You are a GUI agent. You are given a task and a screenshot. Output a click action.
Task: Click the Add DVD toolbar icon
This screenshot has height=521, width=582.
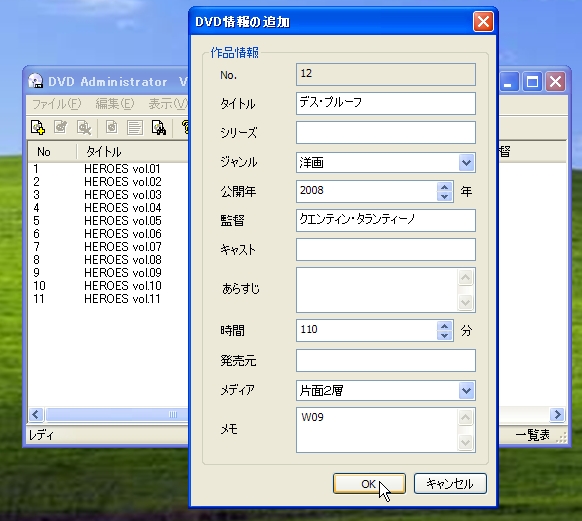[x=38, y=128]
